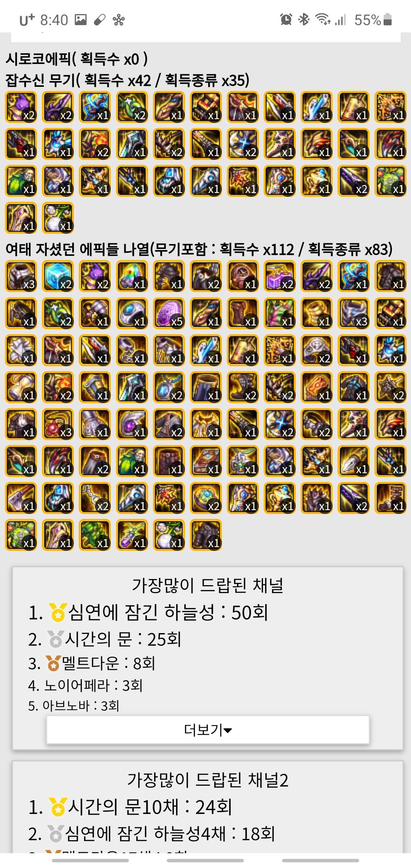This screenshot has height=868, width=411.
Task: Select the purple egg item marked x5
Action: coord(169,313)
